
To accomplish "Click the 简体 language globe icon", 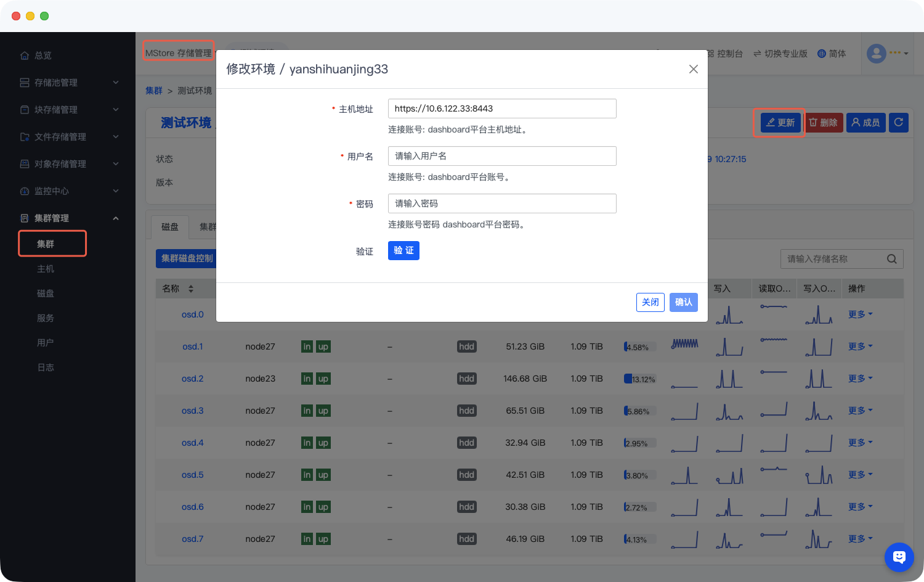I will pyautogui.click(x=821, y=54).
